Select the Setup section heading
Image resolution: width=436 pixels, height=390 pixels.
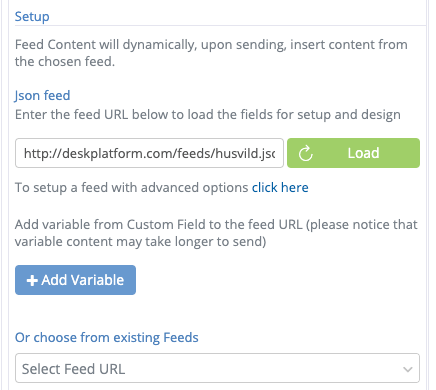32,17
